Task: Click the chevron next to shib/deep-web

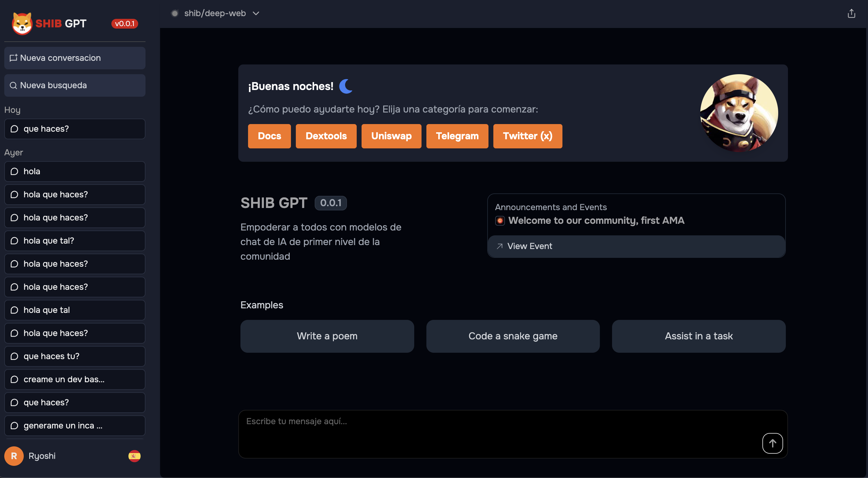Action: tap(256, 13)
